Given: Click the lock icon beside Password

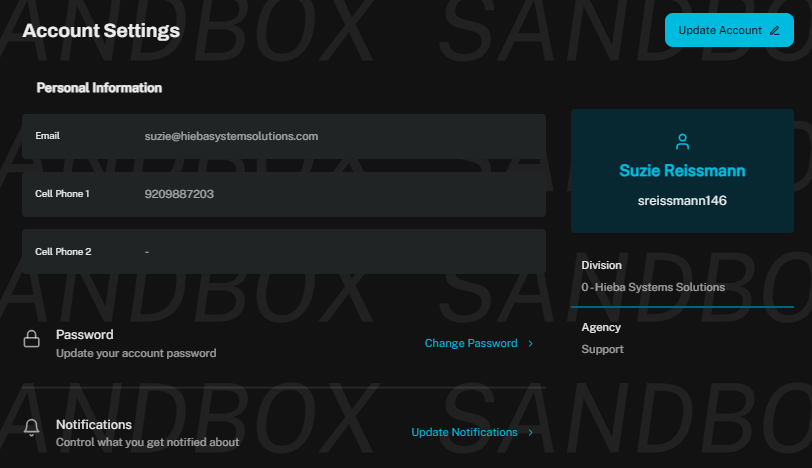Looking at the screenshot, I should (32, 339).
